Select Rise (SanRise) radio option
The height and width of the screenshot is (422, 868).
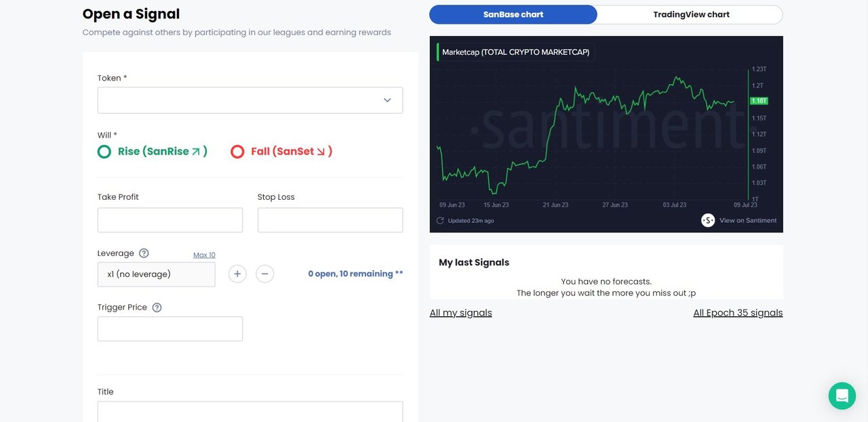[104, 152]
